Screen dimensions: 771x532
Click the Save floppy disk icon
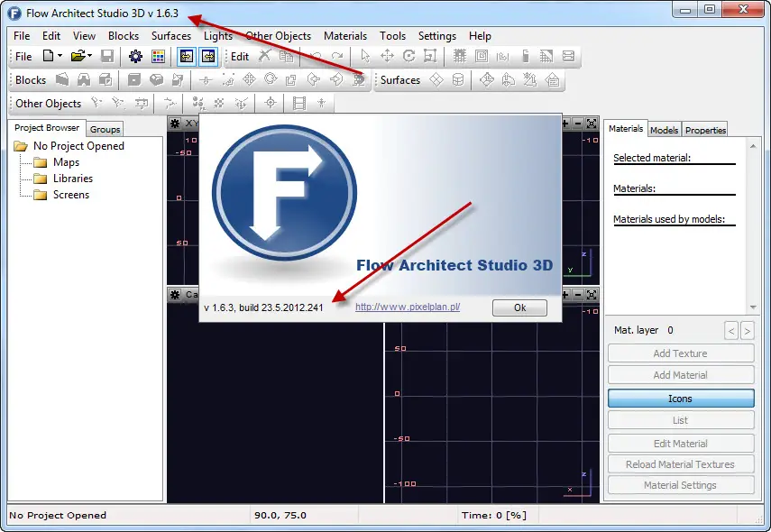tap(107, 56)
